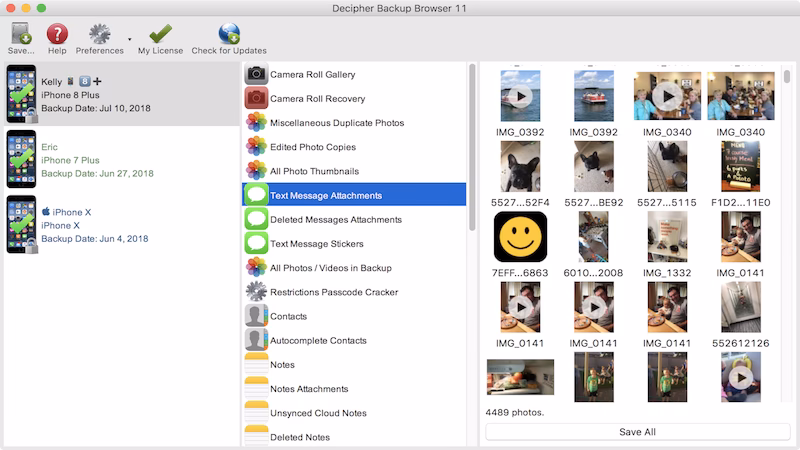This screenshot has width=800, height=450.
Task: Click Text Message Stickers bubble icon
Action: [x=256, y=243]
